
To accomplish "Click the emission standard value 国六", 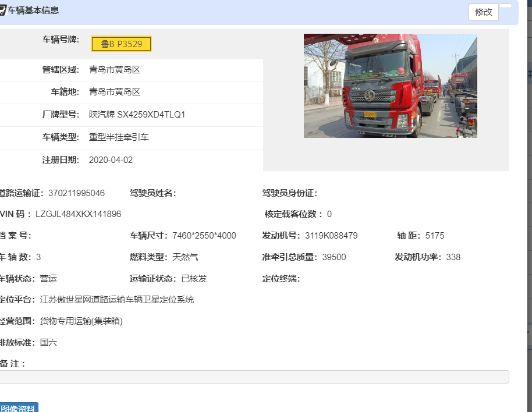I will click(48, 343).
